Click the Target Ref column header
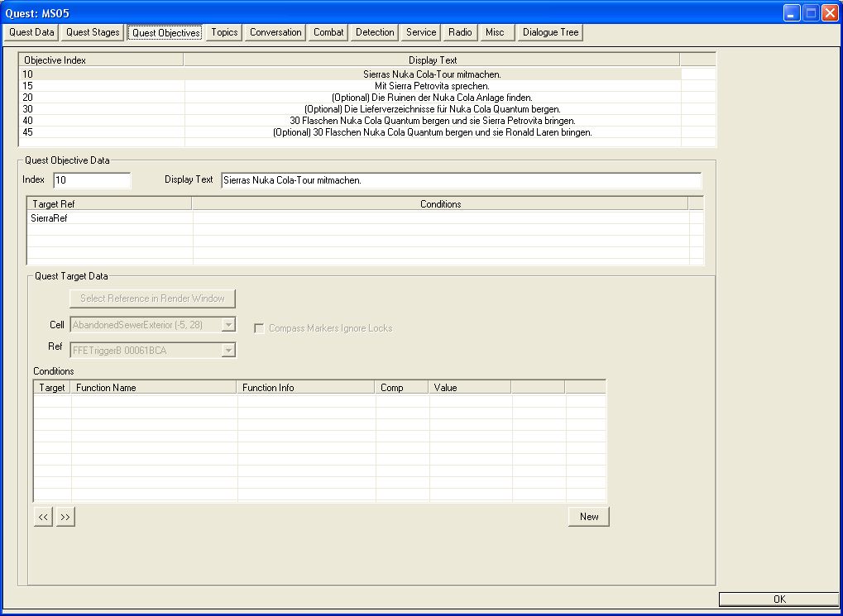Viewport: 843px width, 616px height. (110, 204)
